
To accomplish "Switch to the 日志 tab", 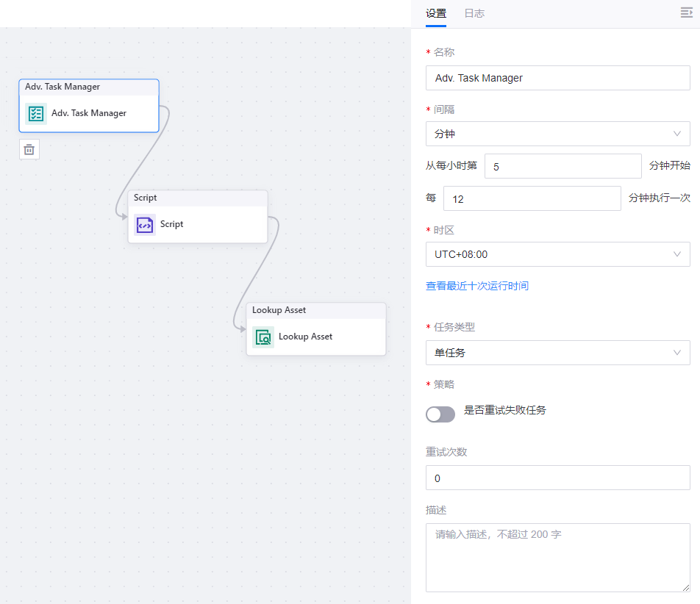I will [x=474, y=13].
